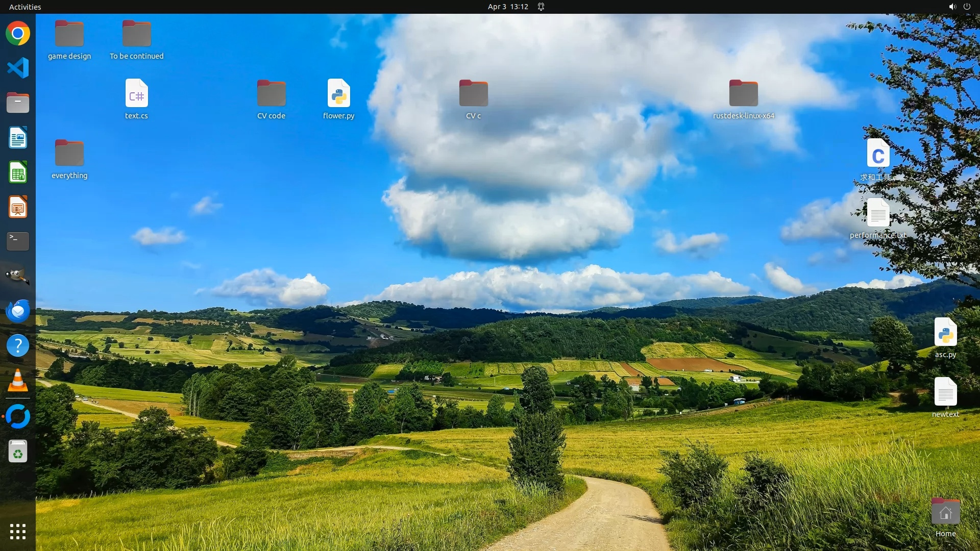Open the Files manager in dock

click(x=18, y=103)
